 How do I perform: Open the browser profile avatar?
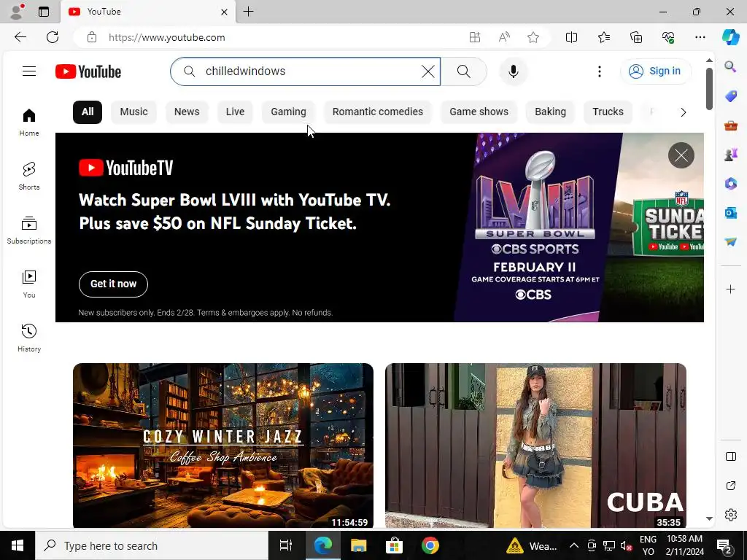coord(18,12)
